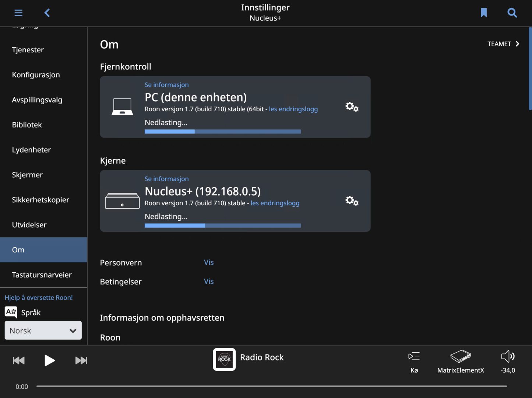Open the Lydenheter settings section
Viewport: 532px width, 398px height.
tap(43, 150)
